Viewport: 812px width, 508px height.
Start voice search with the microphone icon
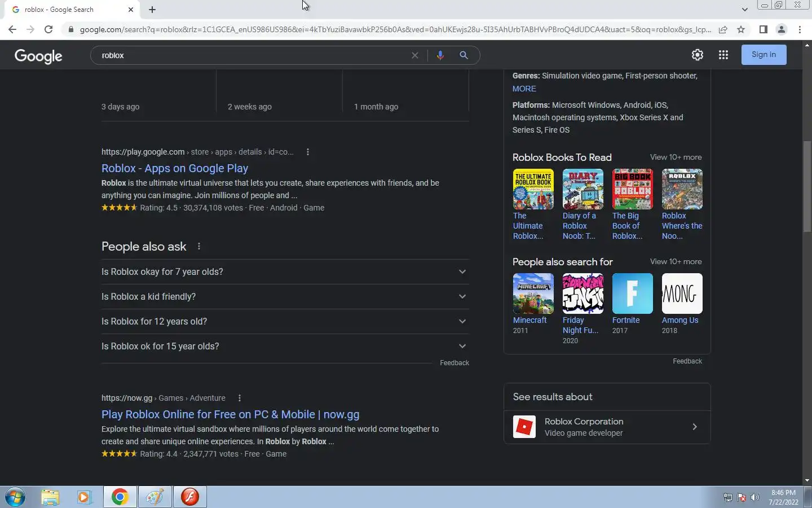(x=440, y=55)
